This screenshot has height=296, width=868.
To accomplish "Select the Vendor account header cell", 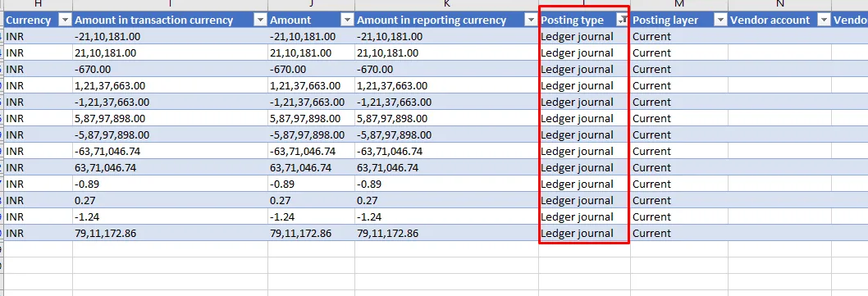I will tap(779, 20).
